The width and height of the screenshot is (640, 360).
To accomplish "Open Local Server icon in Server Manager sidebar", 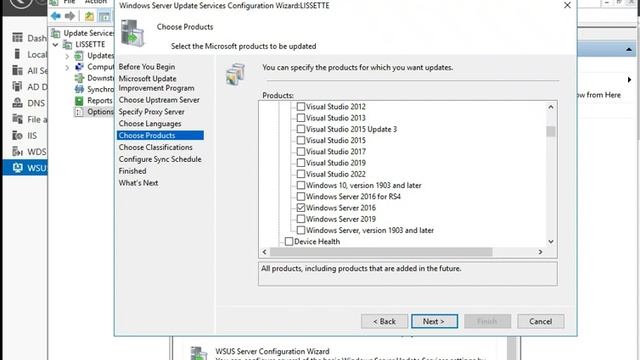I will pyautogui.click(x=17, y=54).
